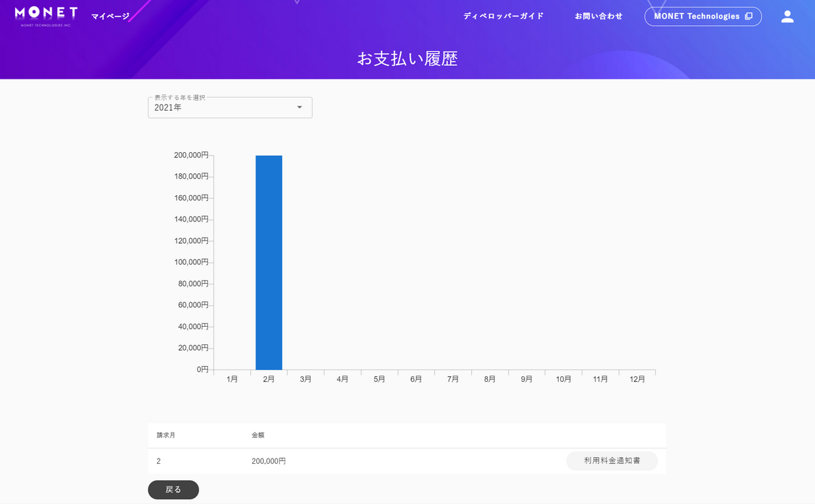Click the 2月 label on chart axis
The width and height of the screenshot is (815, 504).
[268, 379]
